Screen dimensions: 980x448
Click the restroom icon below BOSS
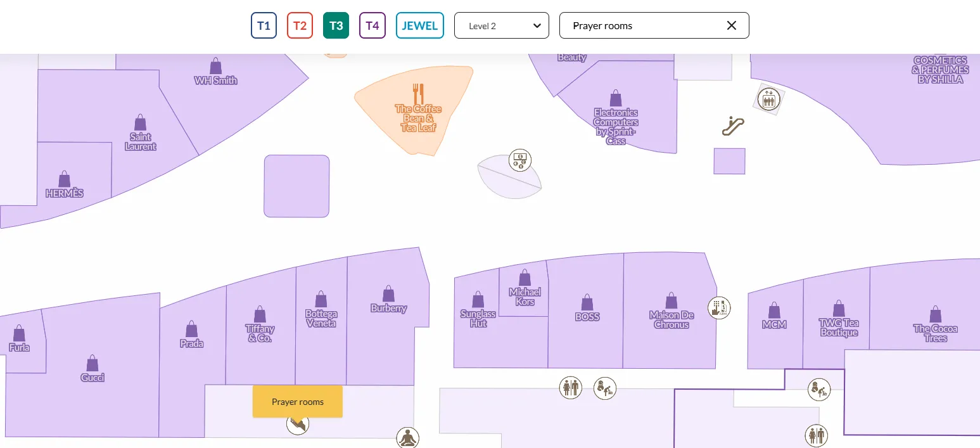click(x=570, y=387)
